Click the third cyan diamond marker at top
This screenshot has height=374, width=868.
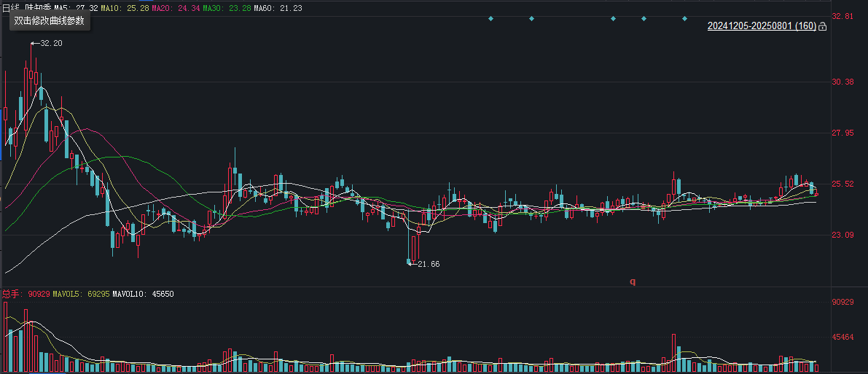(x=614, y=19)
